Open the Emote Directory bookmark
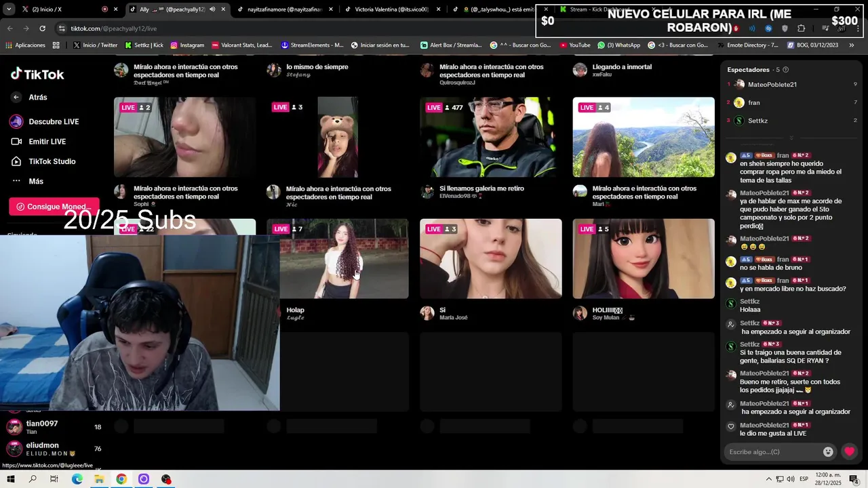This screenshot has width=868, height=488. tap(747, 45)
